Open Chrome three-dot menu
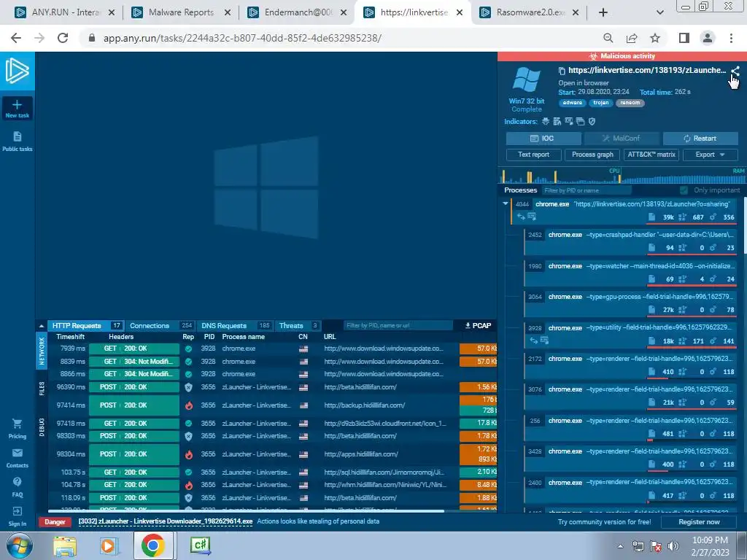The height and width of the screenshot is (560, 747). click(731, 38)
